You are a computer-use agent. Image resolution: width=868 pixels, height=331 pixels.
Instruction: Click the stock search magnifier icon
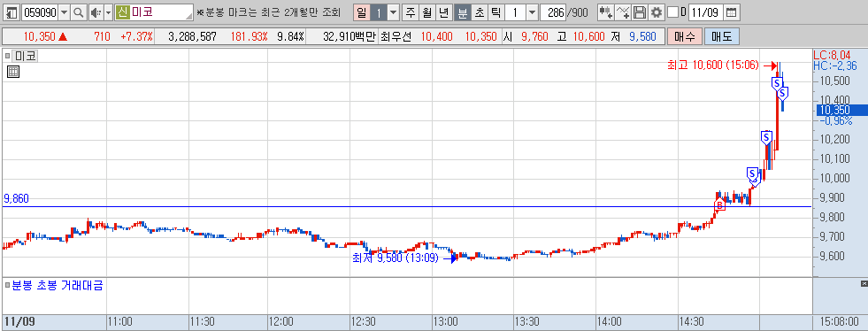pos(79,12)
